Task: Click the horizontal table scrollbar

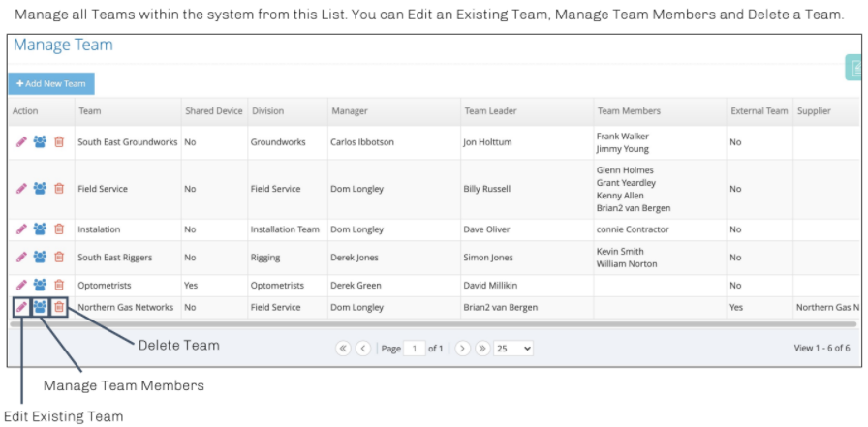Action: click(435, 324)
